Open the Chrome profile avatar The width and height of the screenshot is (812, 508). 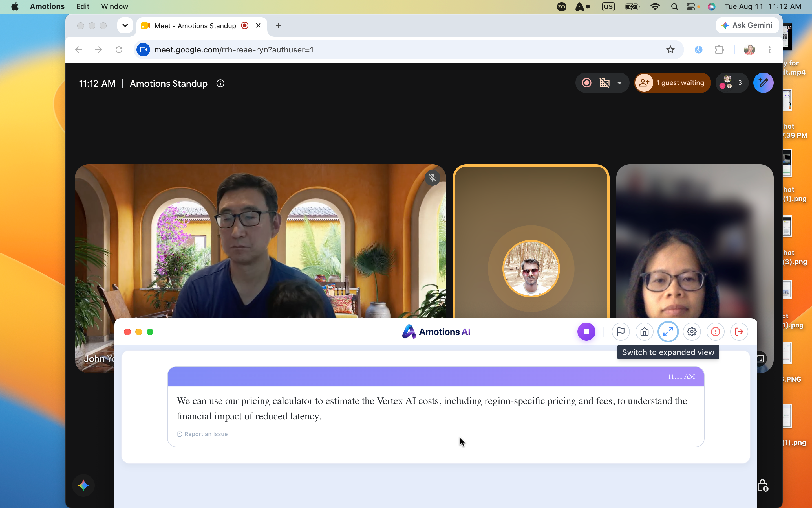[x=749, y=50]
